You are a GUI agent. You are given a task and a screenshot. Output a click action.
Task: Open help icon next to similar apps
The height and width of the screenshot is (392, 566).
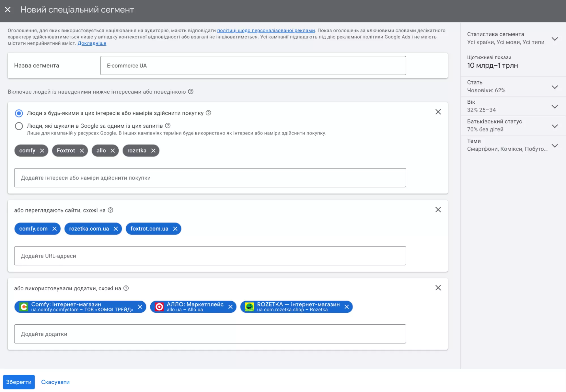click(126, 288)
